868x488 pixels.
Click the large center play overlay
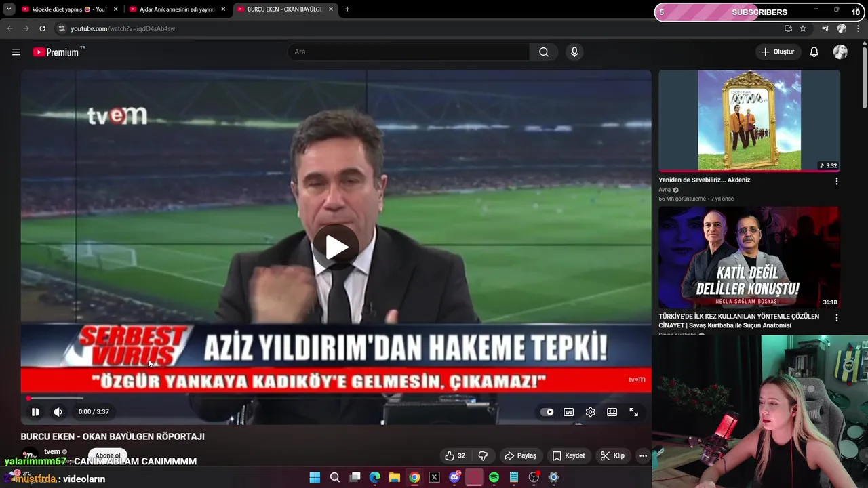336,247
